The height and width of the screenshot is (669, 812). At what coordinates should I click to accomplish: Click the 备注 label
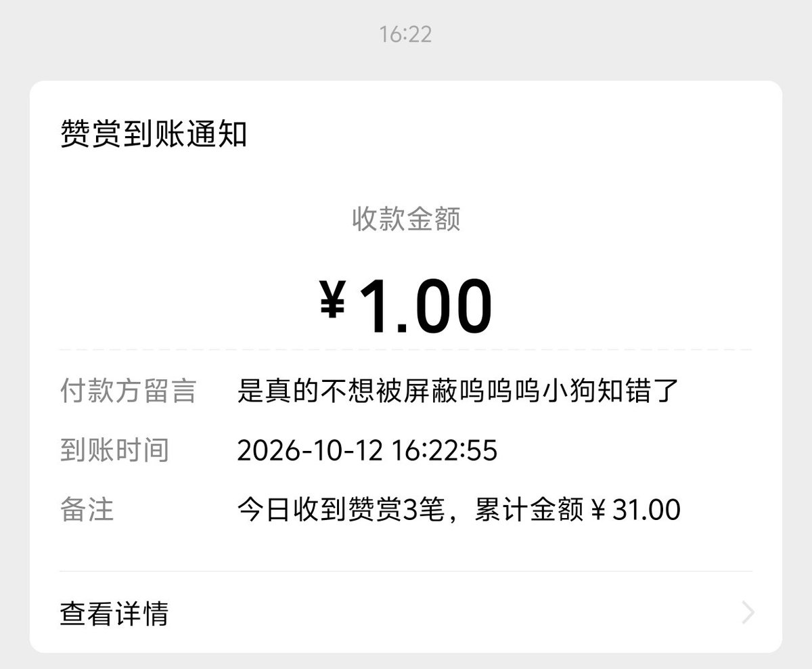(87, 510)
